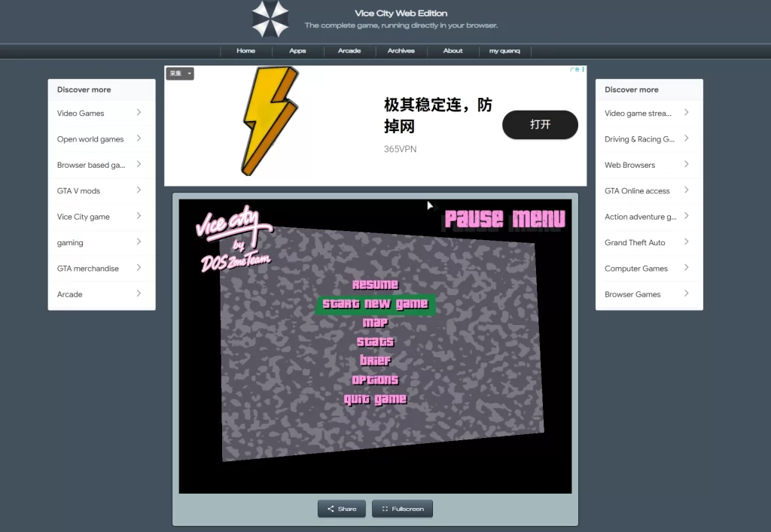Click the chevron beside Action adventure g...

(687, 216)
